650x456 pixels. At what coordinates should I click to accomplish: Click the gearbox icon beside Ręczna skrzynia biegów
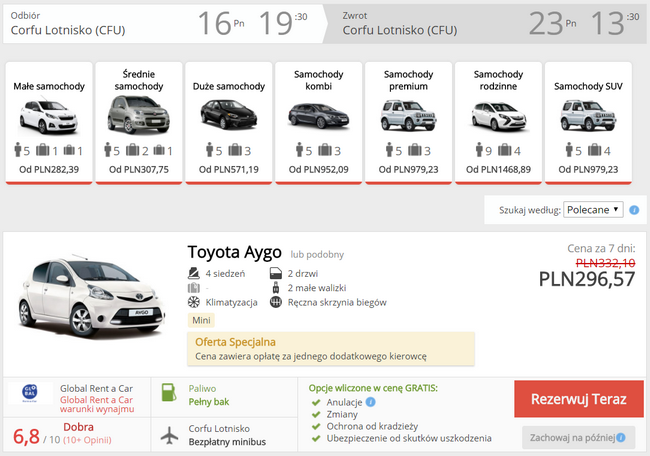[x=276, y=302]
